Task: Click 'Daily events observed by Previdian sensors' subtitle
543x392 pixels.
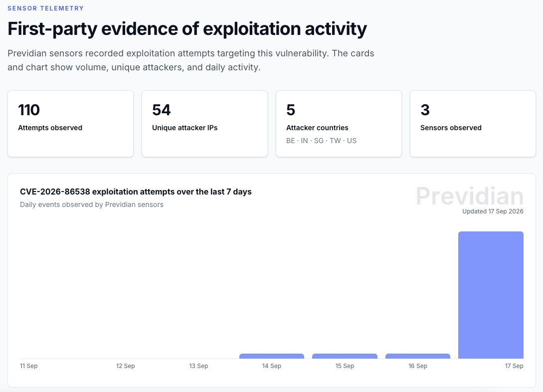Action: click(92, 204)
